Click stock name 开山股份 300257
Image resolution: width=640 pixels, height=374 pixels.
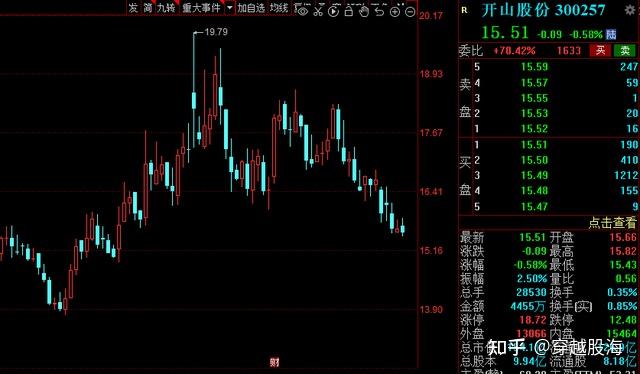click(543, 10)
